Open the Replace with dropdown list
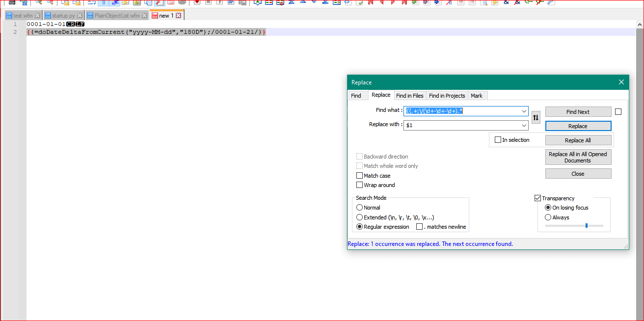The width and height of the screenshot is (644, 321). tap(524, 124)
